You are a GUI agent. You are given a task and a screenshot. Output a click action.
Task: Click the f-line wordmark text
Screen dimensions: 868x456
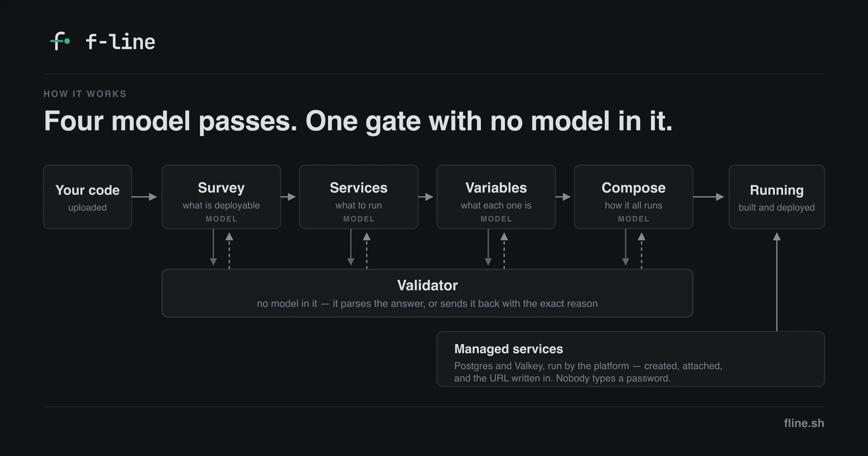[120, 42]
